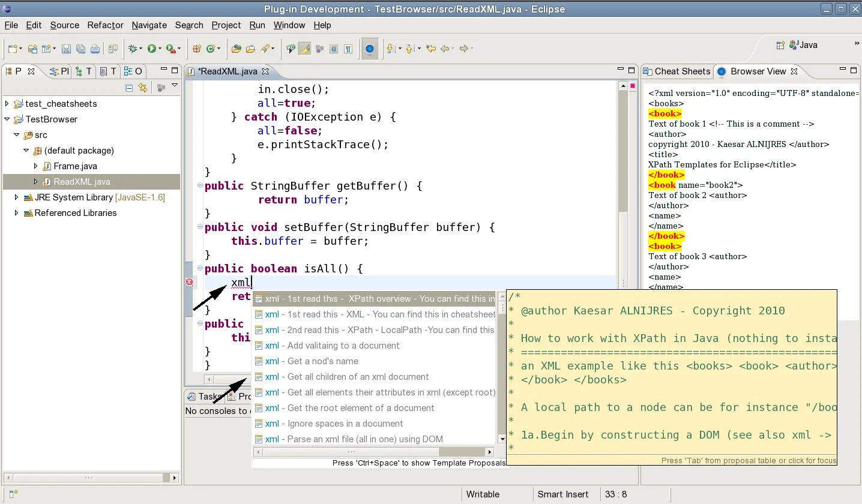Toggle Block Selection Mode button
This screenshot has width=862, height=504.
(334, 49)
